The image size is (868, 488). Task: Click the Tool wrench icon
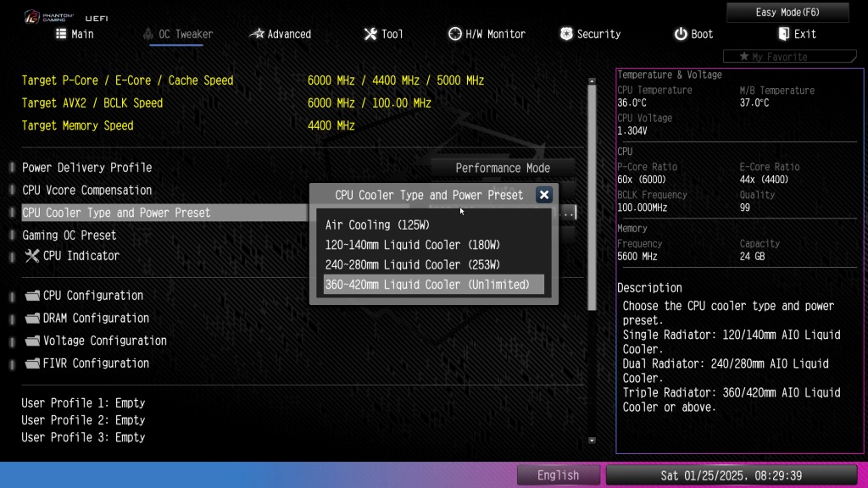tap(370, 34)
